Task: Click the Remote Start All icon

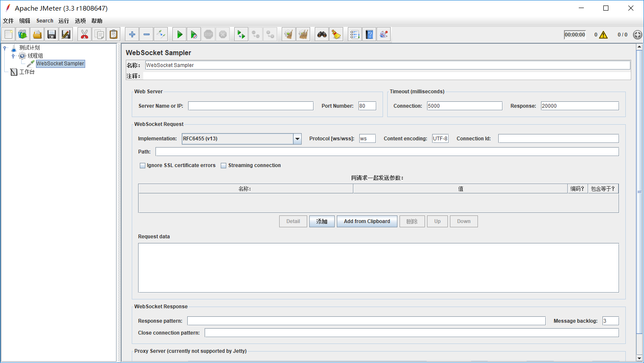Action: coord(241,34)
